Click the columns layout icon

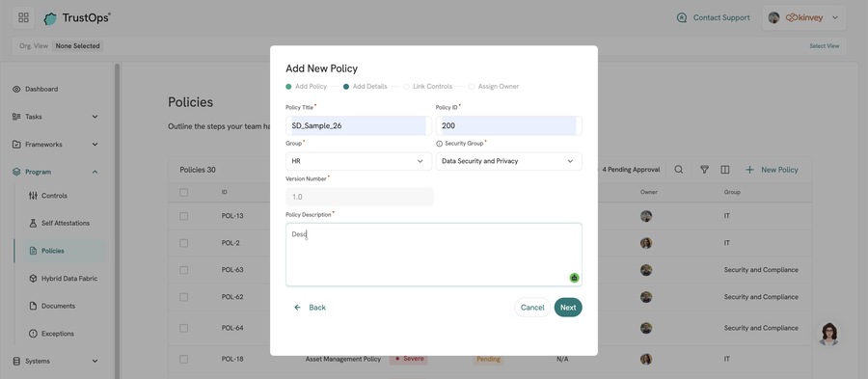tap(724, 170)
